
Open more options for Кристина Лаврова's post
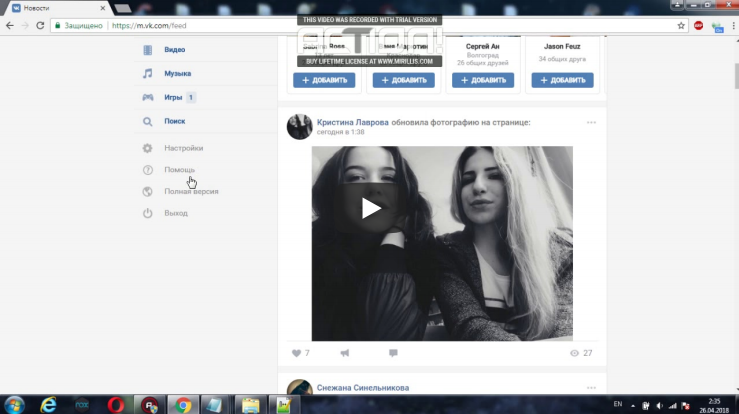click(x=591, y=123)
